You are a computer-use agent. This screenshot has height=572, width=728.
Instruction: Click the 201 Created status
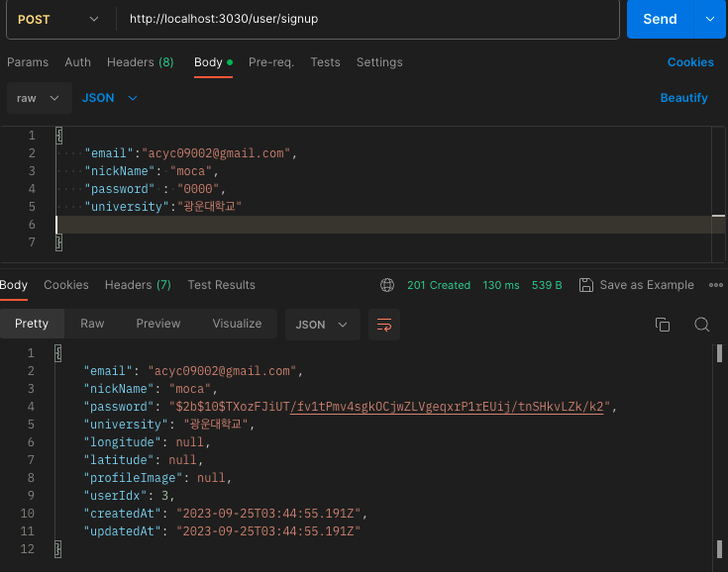click(x=439, y=285)
